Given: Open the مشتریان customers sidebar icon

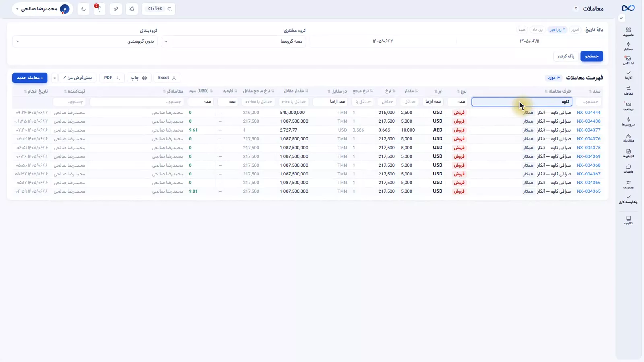Looking at the screenshot, I should tap(628, 138).
